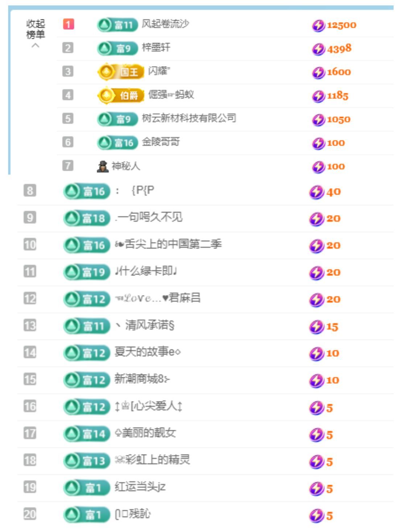Click username 美丽的靓女
Image resolution: width=399 pixels, height=532 pixels.
(x=146, y=433)
